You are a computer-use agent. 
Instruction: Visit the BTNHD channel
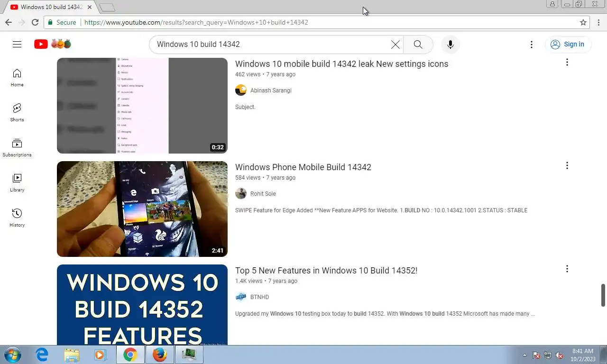pyautogui.click(x=259, y=297)
